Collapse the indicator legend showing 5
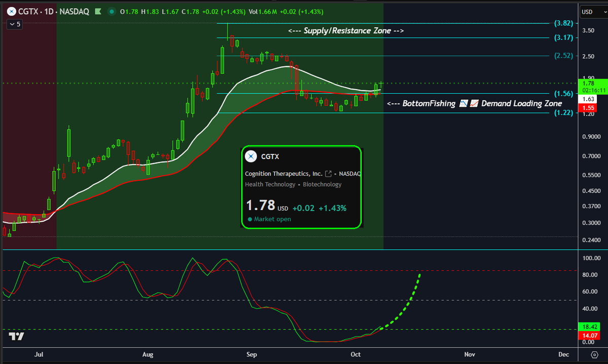This screenshot has width=608, height=364. [15, 23]
